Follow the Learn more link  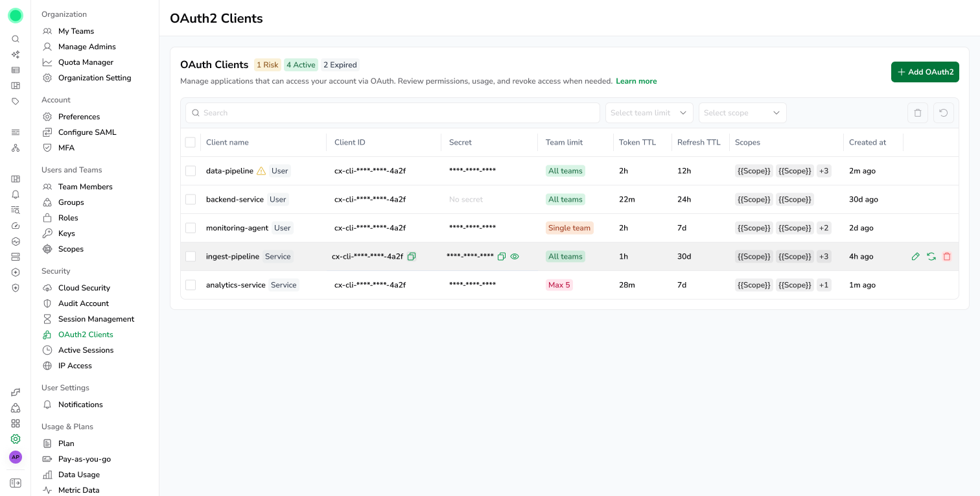coord(636,82)
